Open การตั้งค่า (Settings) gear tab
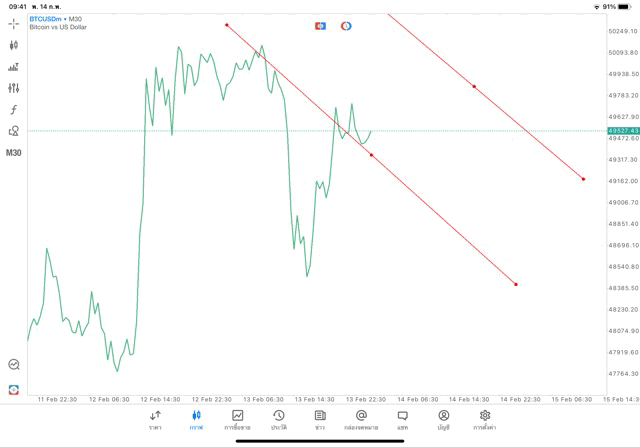Image resolution: width=640 pixels, height=447 pixels. point(485,418)
